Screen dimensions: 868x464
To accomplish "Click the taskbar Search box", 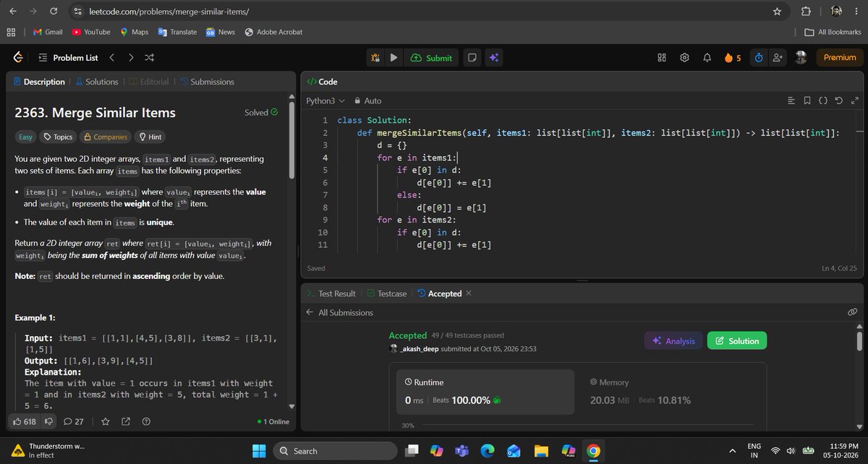I will (x=336, y=451).
